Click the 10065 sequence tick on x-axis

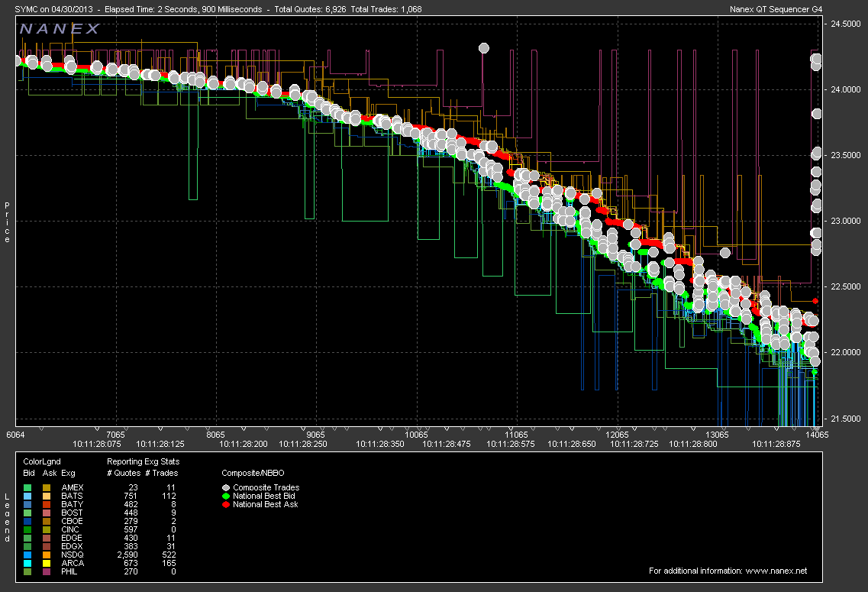pyautogui.click(x=416, y=435)
